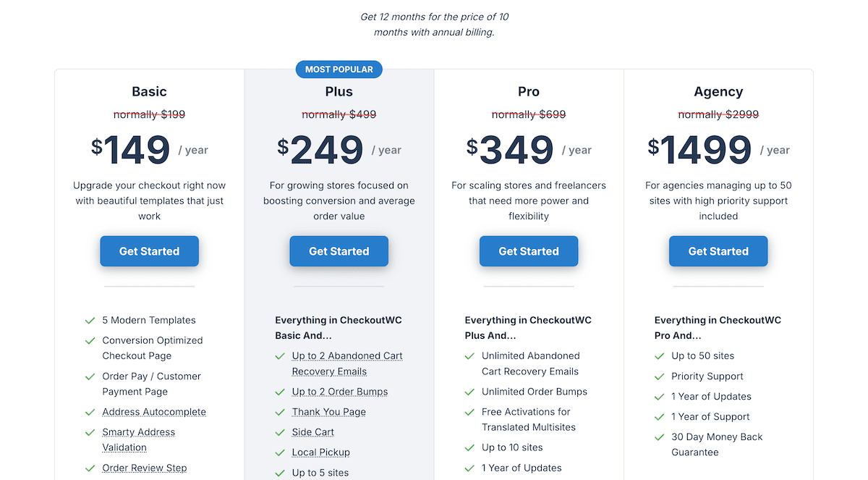Image resolution: width=868 pixels, height=480 pixels.
Task: Click checkmark next to Priority Support
Action: coord(659,376)
